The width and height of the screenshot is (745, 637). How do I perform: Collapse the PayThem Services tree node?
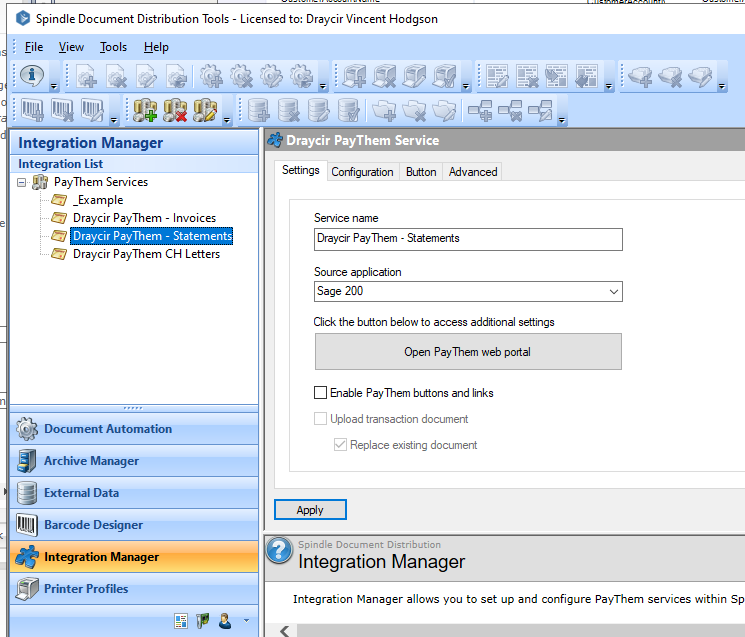pyautogui.click(x=21, y=182)
